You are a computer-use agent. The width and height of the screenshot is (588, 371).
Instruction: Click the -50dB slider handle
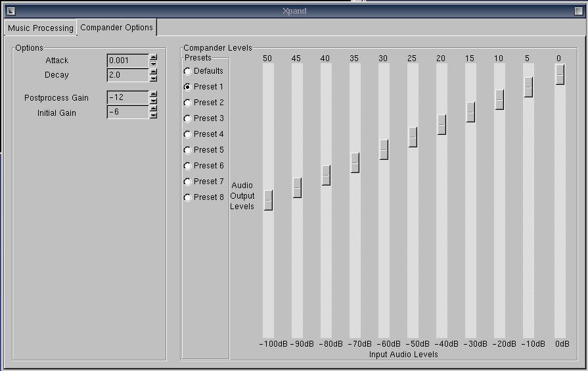413,137
